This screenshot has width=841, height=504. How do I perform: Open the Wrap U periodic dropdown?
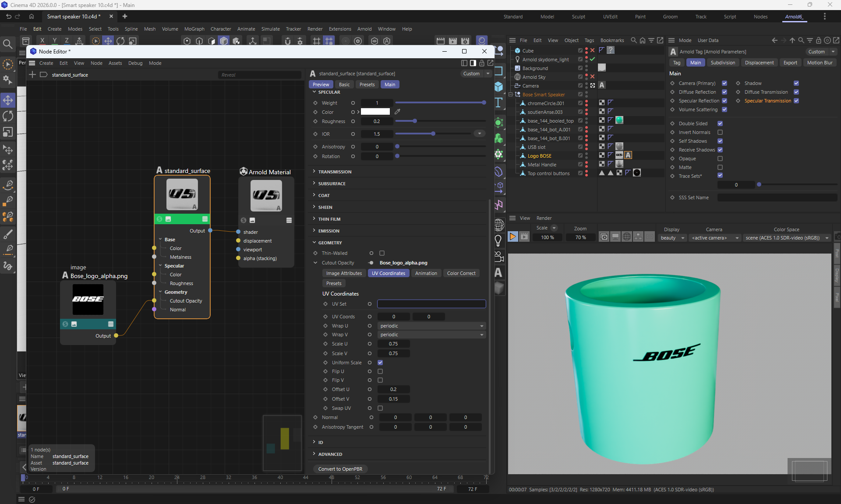point(431,326)
